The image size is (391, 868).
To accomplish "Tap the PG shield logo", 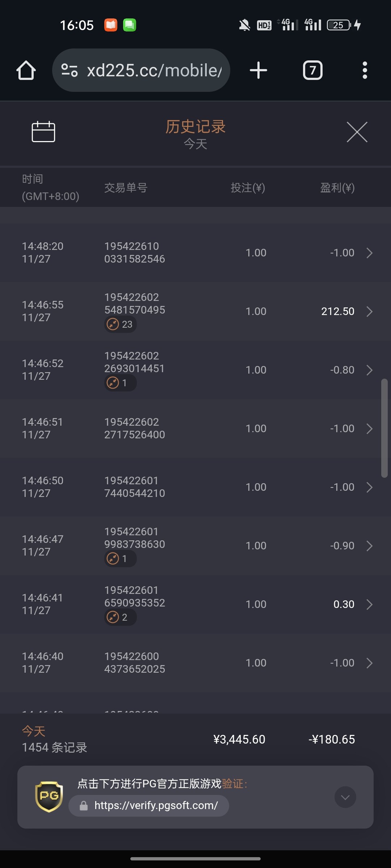I will coord(49,796).
